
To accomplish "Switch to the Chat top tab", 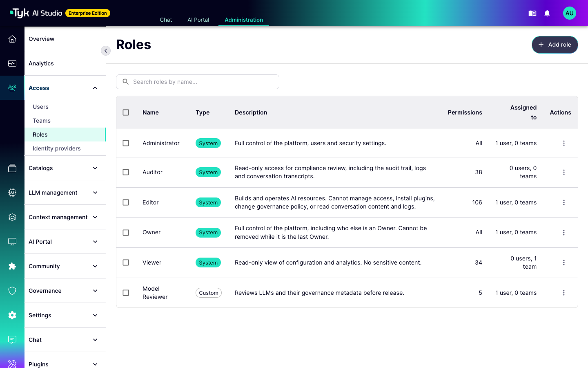I will tap(166, 20).
